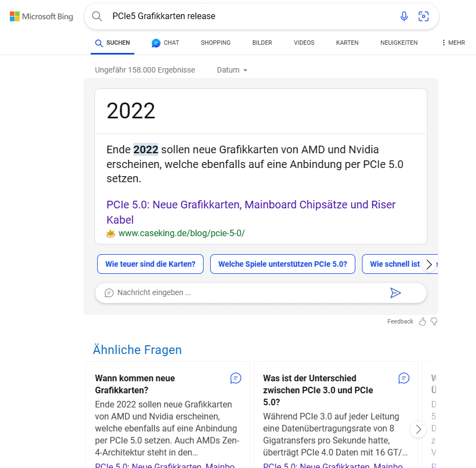
Task: Send message with the arrow icon
Action: point(395,293)
